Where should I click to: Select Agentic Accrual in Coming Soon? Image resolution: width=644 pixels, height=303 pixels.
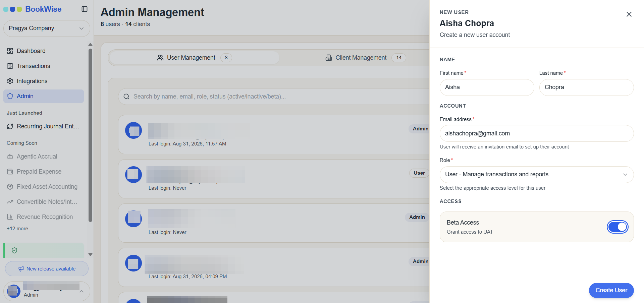pyautogui.click(x=44, y=157)
